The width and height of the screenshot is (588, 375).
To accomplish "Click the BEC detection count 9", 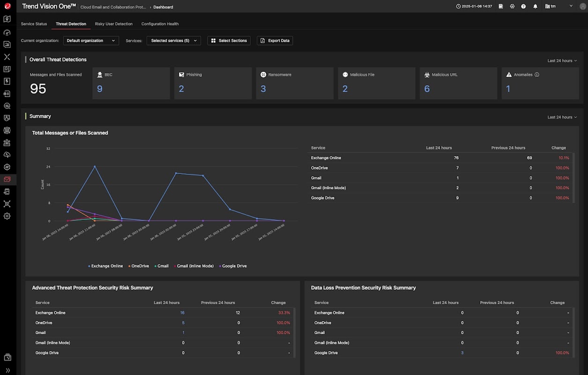I will [100, 89].
